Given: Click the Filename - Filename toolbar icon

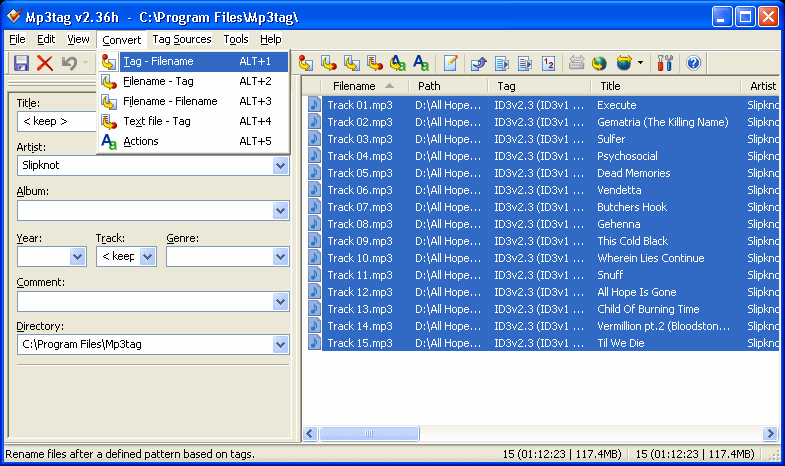Looking at the screenshot, I should 352,63.
